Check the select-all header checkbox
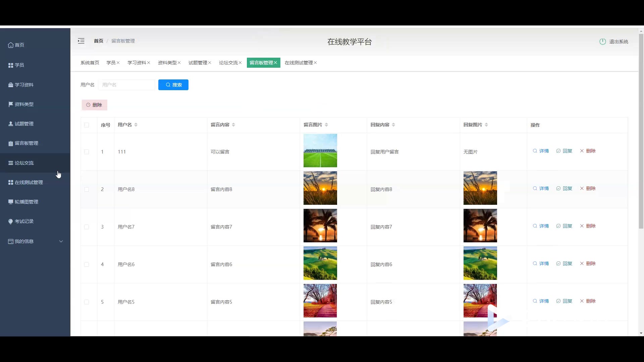 pyautogui.click(x=87, y=125)
